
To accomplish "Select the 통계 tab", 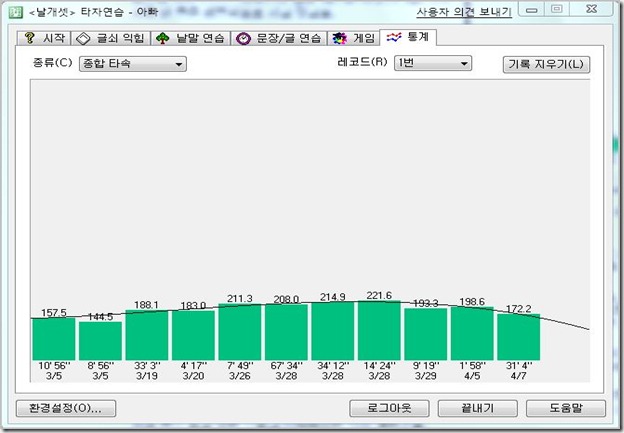I will click(x=408, y=37).
